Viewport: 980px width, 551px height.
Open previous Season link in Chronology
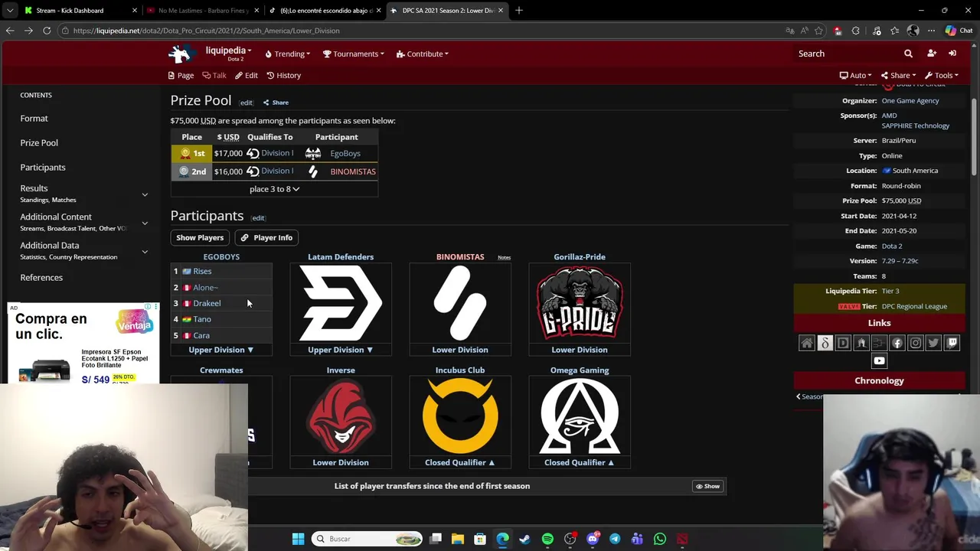(810, 396)
